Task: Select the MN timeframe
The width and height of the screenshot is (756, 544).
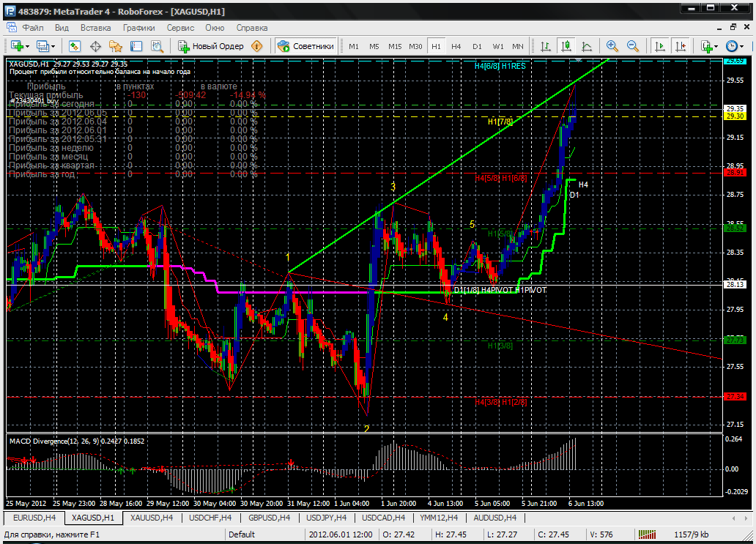Action: [x=518, y=46]
